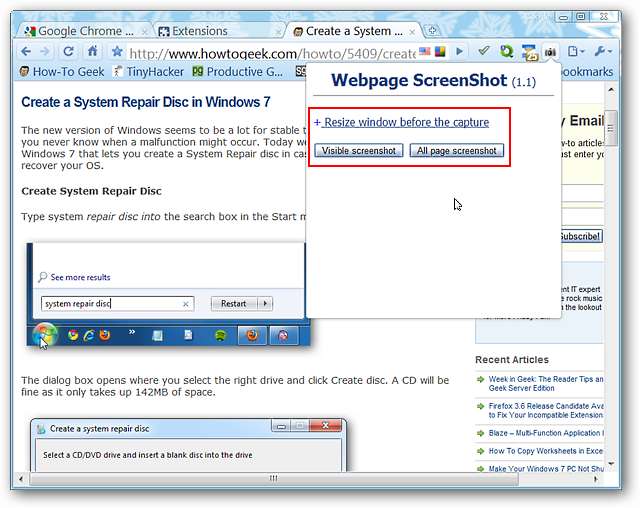Open the Page menu dropdown
This screenshot has height=508, width=640.
pos(576,51)
